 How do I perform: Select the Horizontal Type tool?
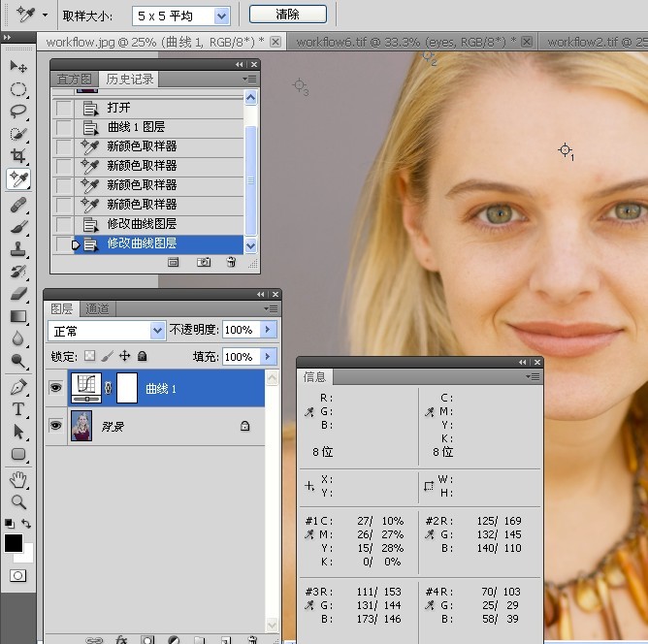pos(18,409)
